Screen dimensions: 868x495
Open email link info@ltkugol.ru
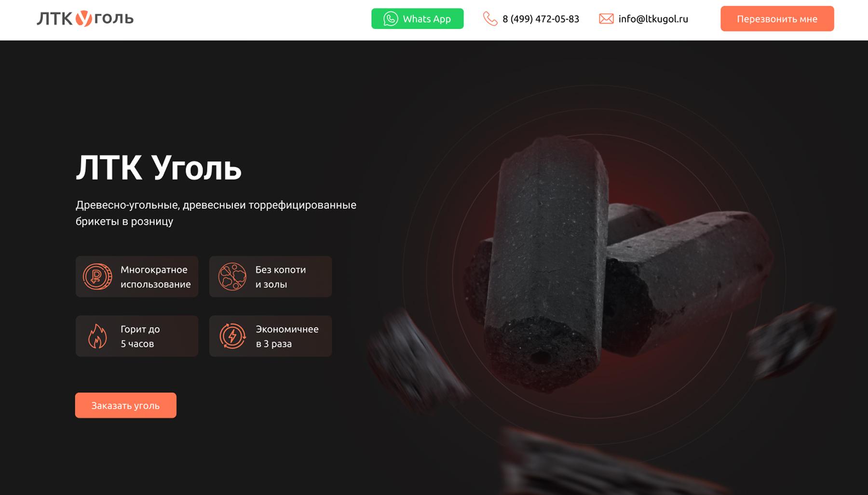[x=653, y=19]
